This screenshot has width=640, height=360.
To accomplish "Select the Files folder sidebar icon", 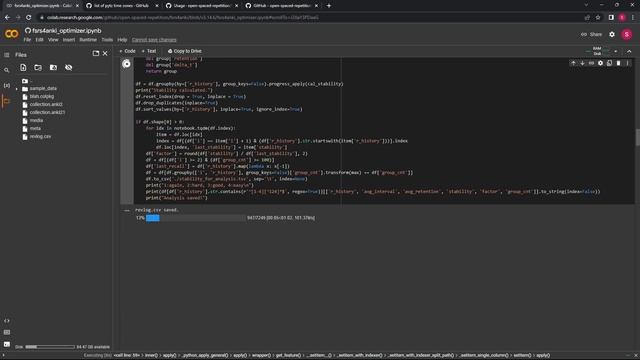I will (6, 101).
